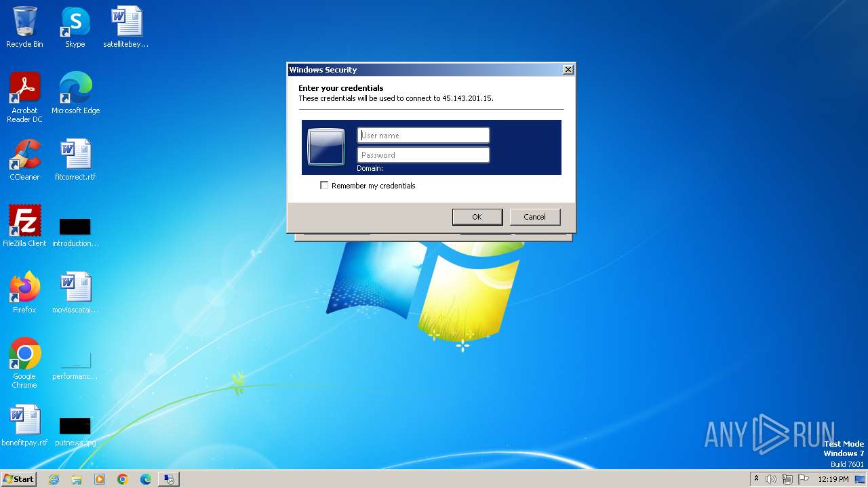Click the Password field
The image size is (868, 488).
[x=423, y=155]
